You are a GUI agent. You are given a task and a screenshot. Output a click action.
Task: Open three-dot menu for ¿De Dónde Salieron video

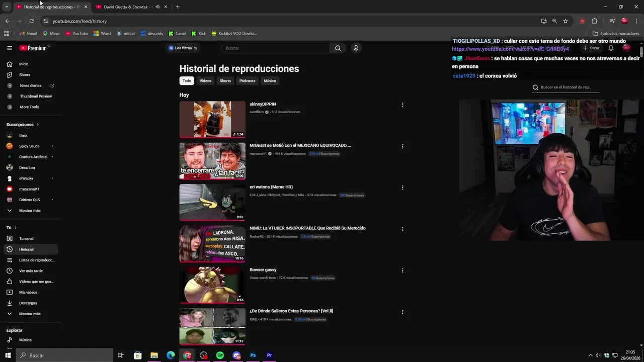[403, 312]
